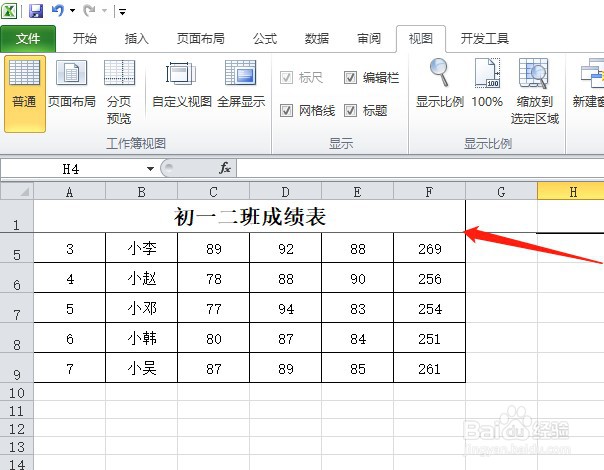Screen dimensions: 604x470
Task: Click the Name Box showing H4
Action: pyautogui.click(x=71, y=169)
